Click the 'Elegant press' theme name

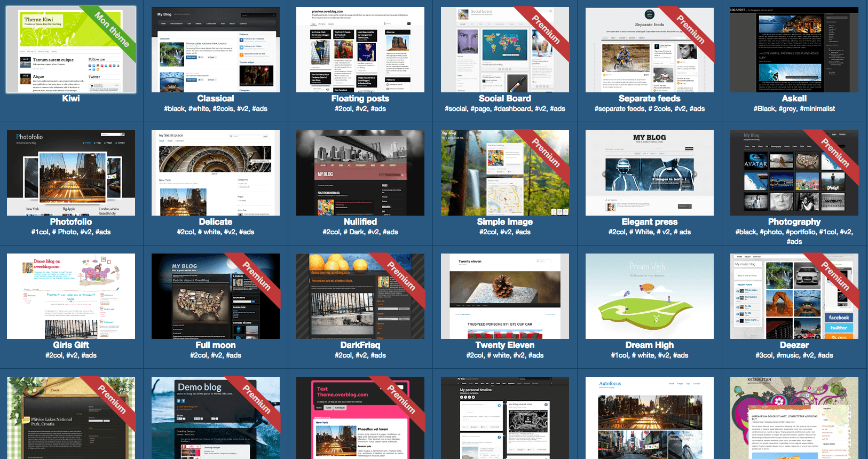(649, 222)
